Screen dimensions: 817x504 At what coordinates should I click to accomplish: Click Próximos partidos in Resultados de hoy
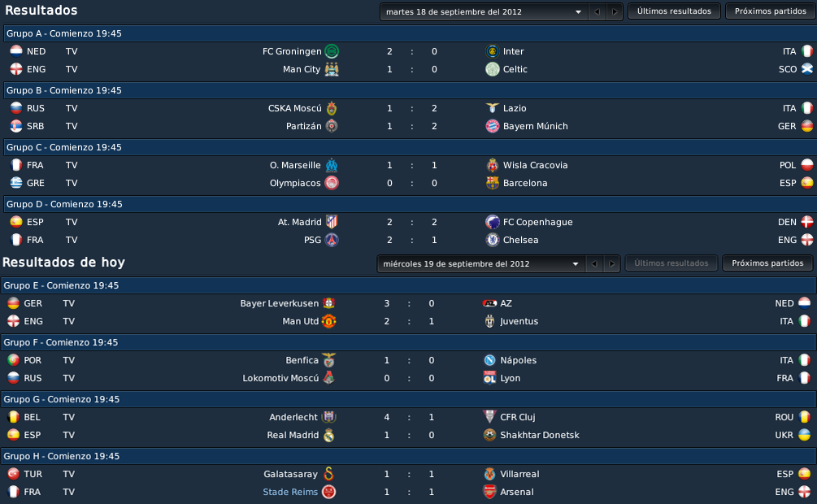pos(767,263)
